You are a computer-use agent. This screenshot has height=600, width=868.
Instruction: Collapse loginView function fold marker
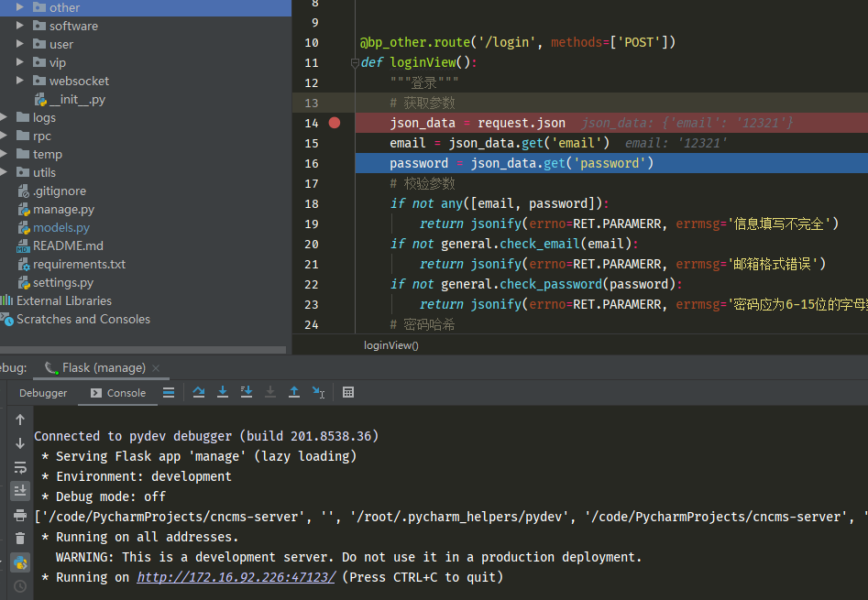[355, 63]
